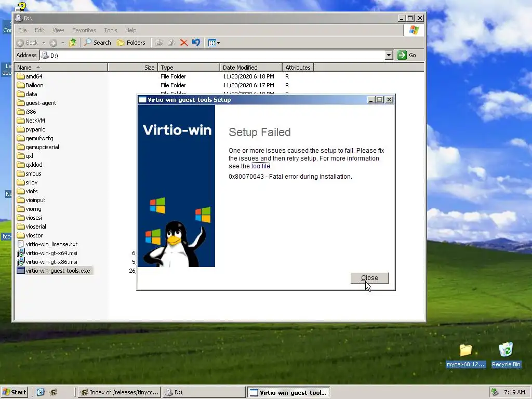This screenshot has width=532, height=399.
Task: Select the viostor folder
Action: coord(30,235)
